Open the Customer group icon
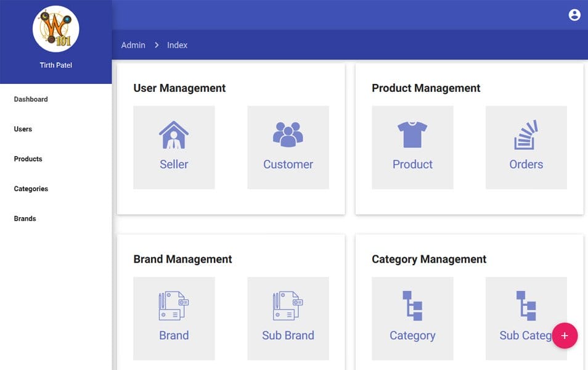Image resolution: width=588 pixels, height=370 pixels. (288, 134)
